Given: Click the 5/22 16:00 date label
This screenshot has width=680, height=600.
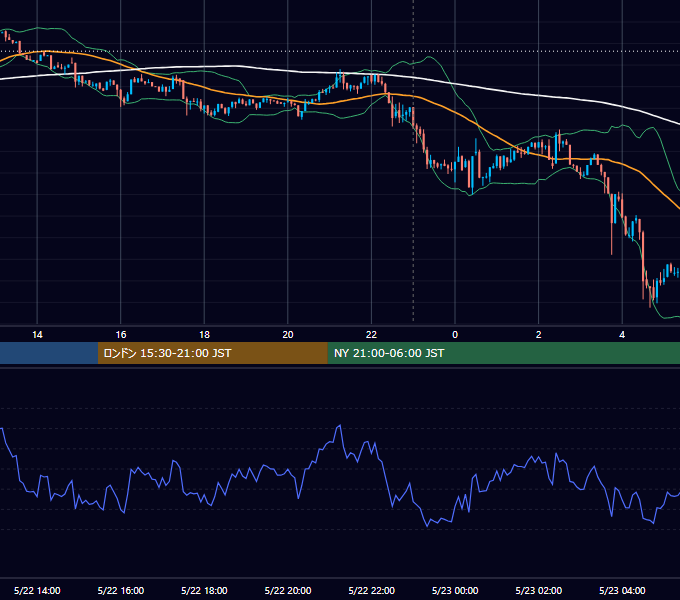Looking at the screenshot, I should tap(121, 590).
